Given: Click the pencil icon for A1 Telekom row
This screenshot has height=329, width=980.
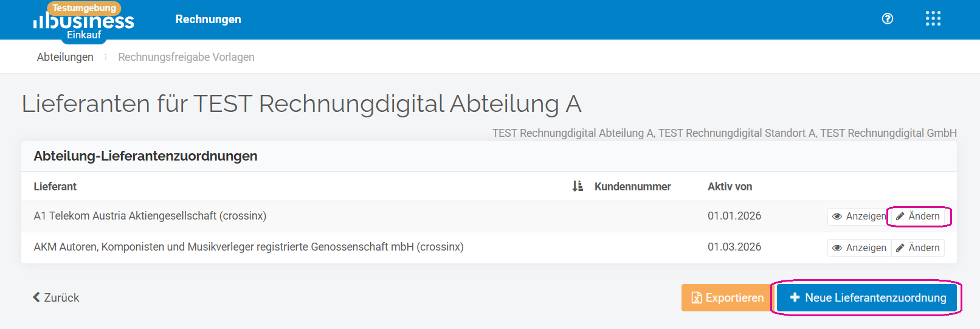Looking at the screenshot, I should (x=900, y=216).
